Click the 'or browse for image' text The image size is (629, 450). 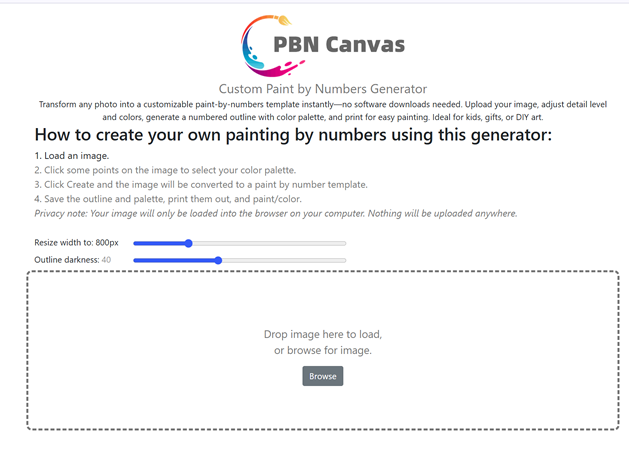322,351
